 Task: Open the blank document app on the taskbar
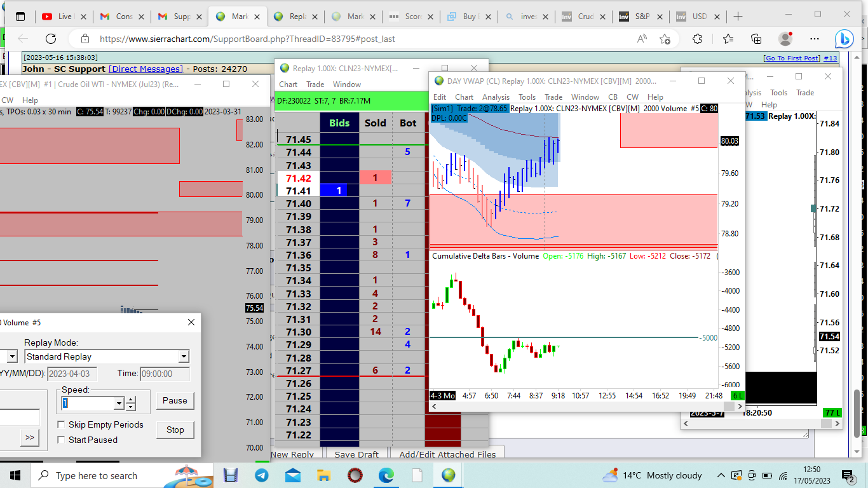tap(417, 475)
